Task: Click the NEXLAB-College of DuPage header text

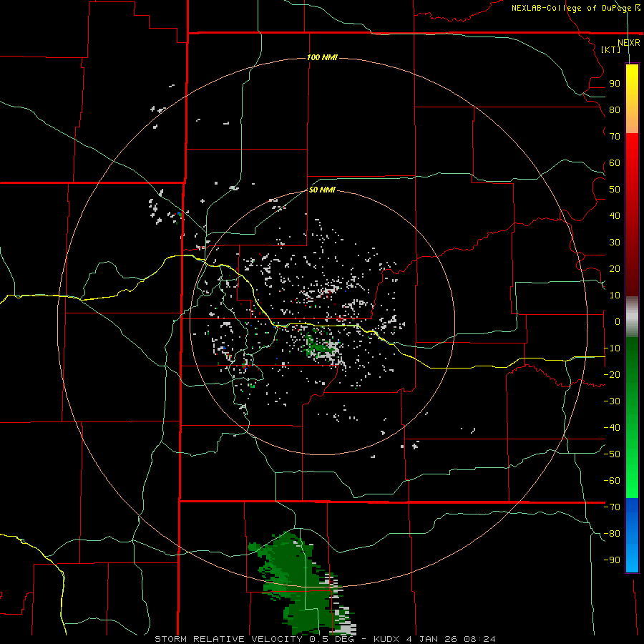Action: click(572, 8)
